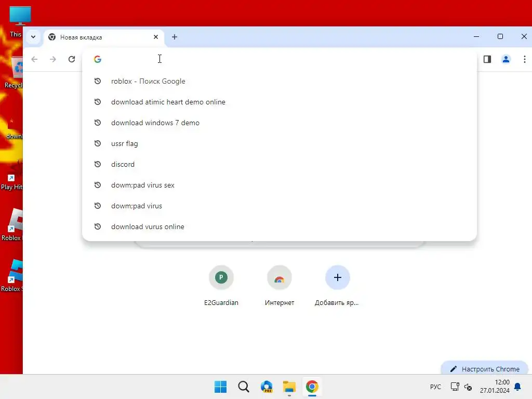The image size is (532, 399).
Task: Click history icon beside download windows 7 demo
Action: pos(98,123)
